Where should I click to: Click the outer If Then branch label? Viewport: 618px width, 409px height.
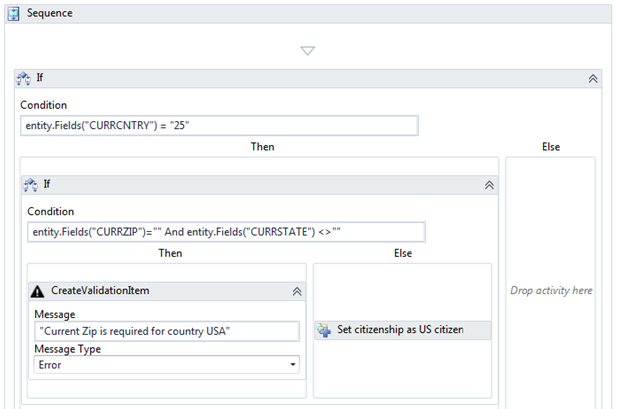(262, 147)
